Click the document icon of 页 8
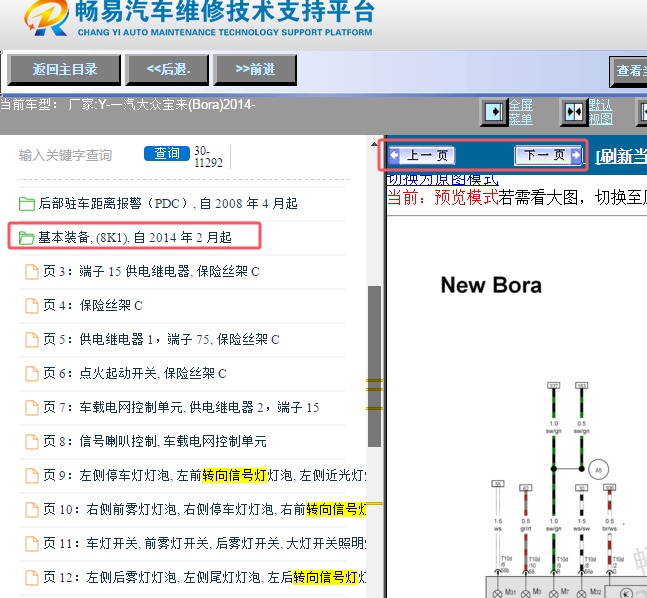The image size is (647, 598). (x=32, y=442)
